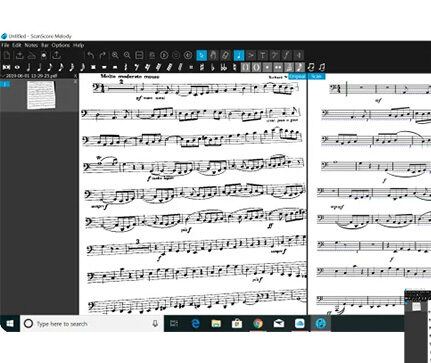Select the dynamics f tool

pyautogui.click(x=287, y=55)
